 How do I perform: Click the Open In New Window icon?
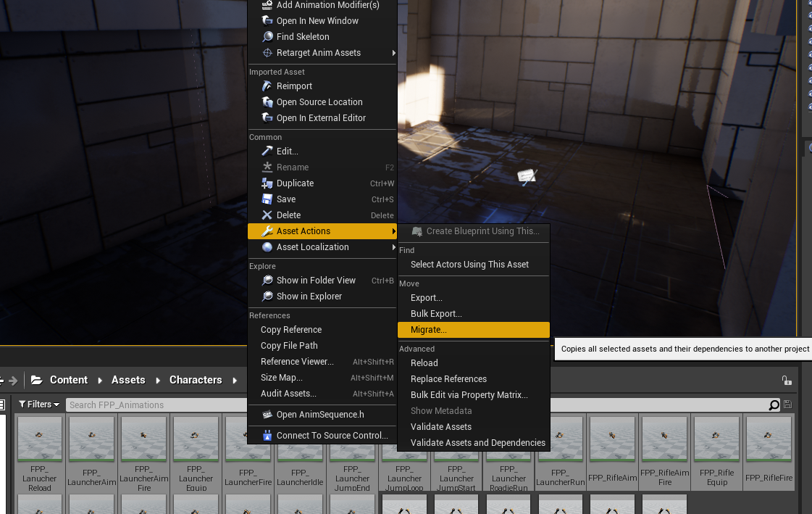click(267, 20)
